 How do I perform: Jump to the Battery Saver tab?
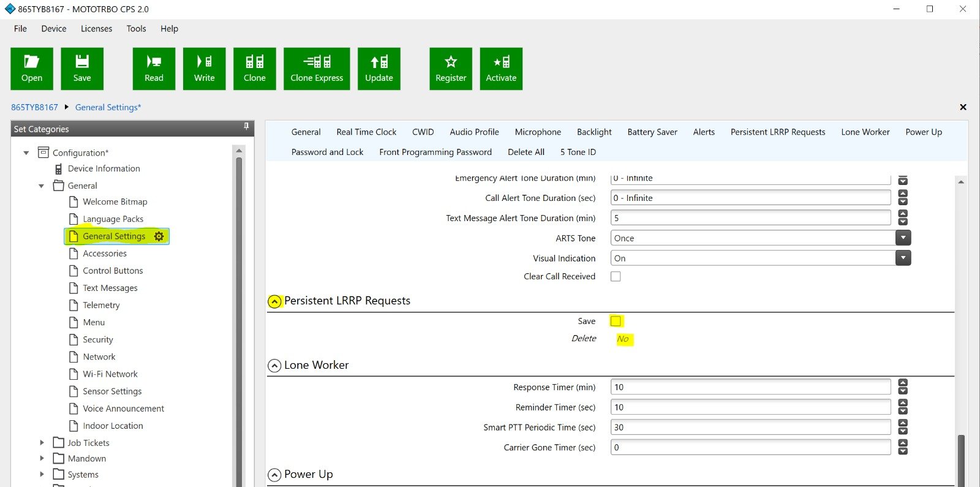point(652,132)
